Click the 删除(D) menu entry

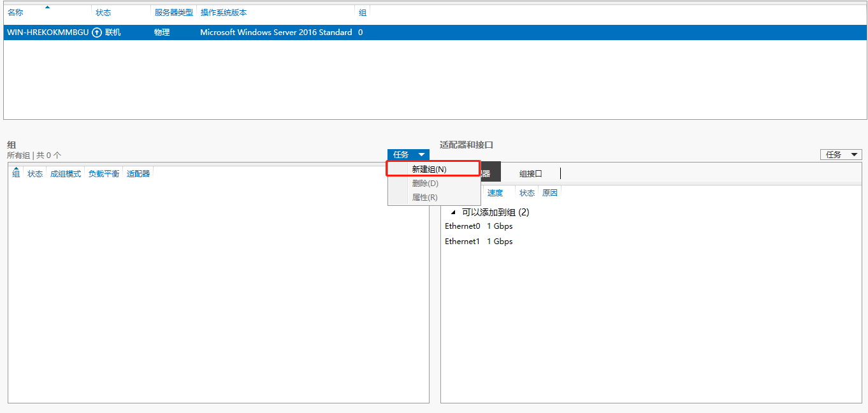[425, 184]
